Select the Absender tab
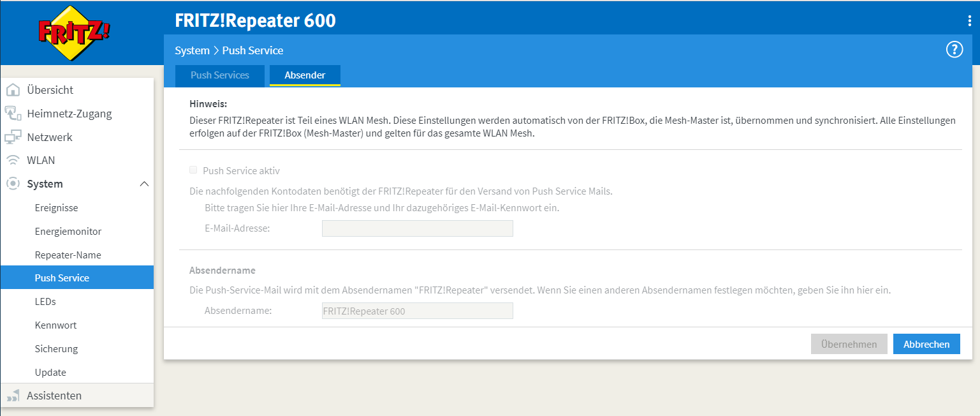Viewport: 980px width, 416px height. point(305,75)
